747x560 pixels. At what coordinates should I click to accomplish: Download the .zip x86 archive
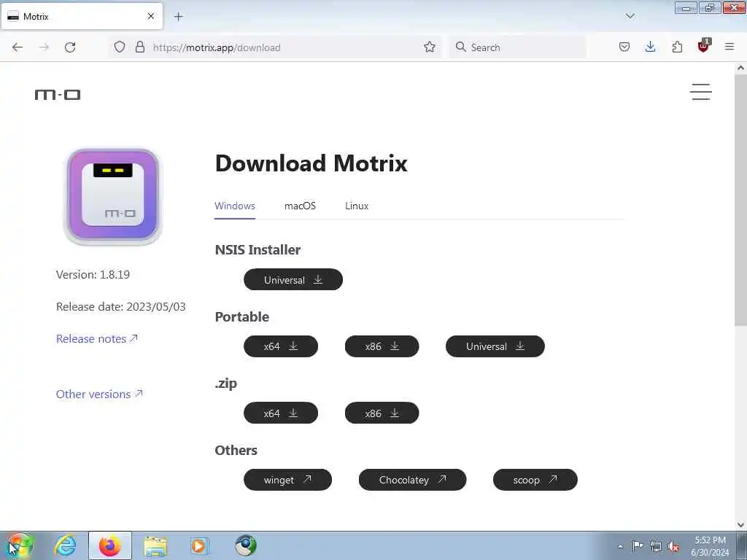[382, 413]
